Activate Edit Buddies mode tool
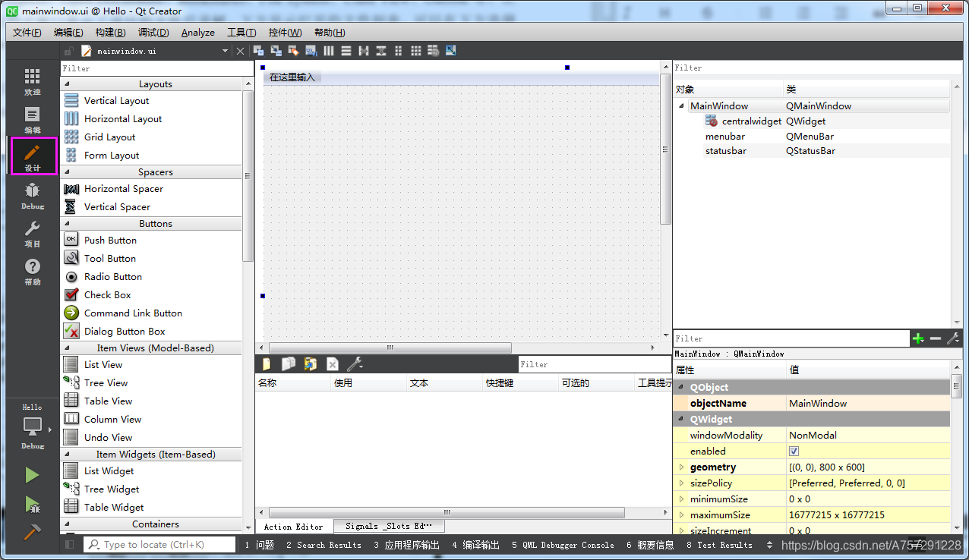This screenshot has width=969, height=560. pos(294,51)
